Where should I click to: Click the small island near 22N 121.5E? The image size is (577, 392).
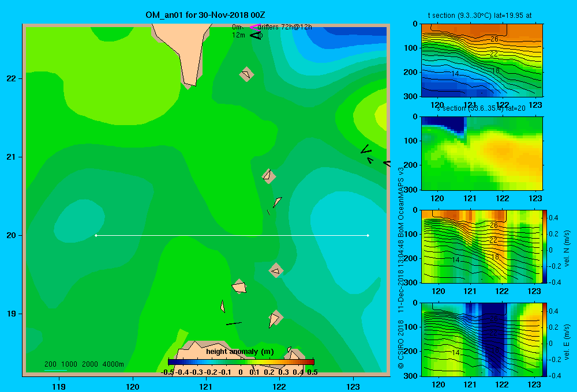[246, 74]
